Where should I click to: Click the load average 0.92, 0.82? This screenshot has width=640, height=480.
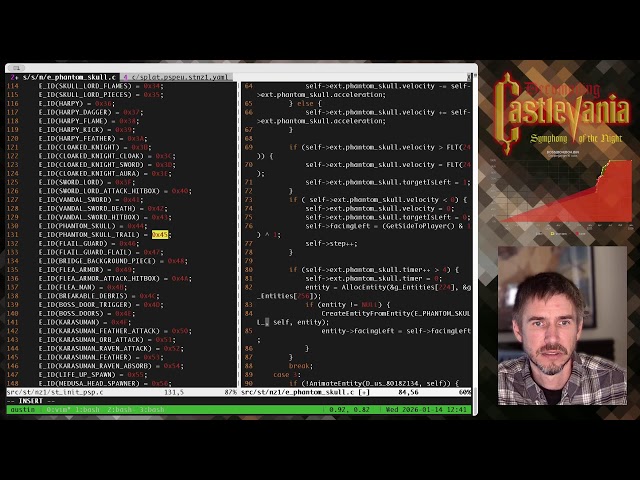[x=349, y=409]
